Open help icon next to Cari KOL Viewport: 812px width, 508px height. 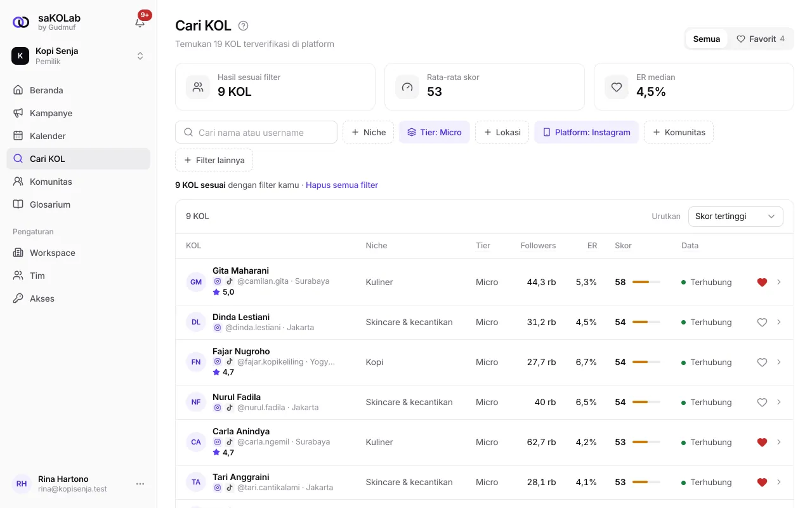click(243, 26)
